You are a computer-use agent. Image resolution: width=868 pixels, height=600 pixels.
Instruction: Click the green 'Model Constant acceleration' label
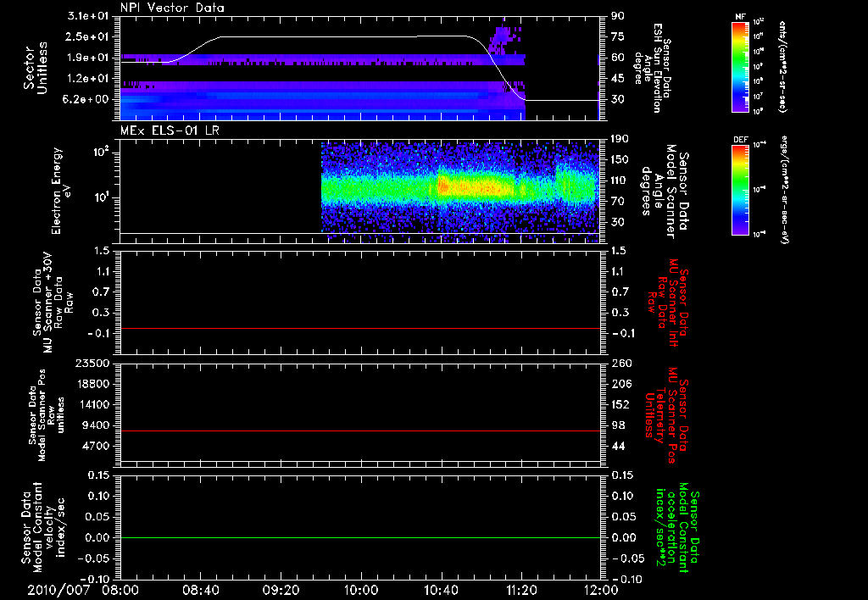pyautogui.click(x=677, y=527)
